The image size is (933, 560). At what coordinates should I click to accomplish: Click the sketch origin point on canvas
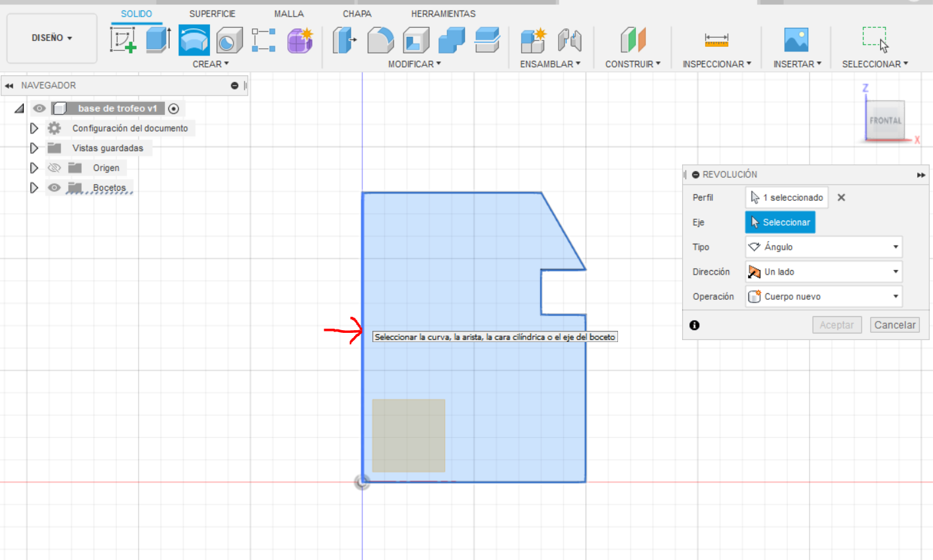click(x=362, y=482)
